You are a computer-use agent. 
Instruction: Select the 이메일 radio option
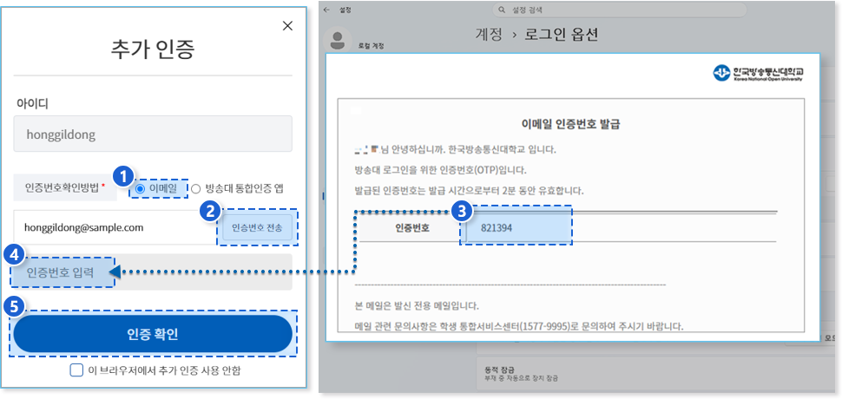coord(141,189)
